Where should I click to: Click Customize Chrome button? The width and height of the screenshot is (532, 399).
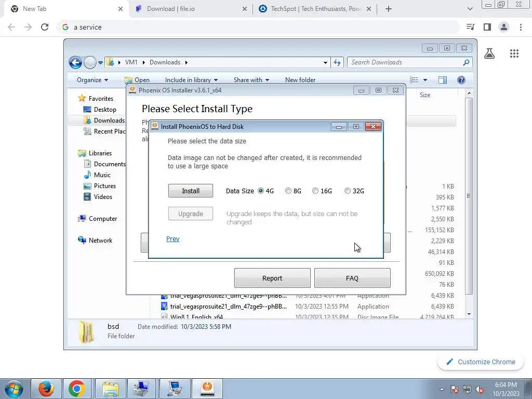click(x=482, y=362)
